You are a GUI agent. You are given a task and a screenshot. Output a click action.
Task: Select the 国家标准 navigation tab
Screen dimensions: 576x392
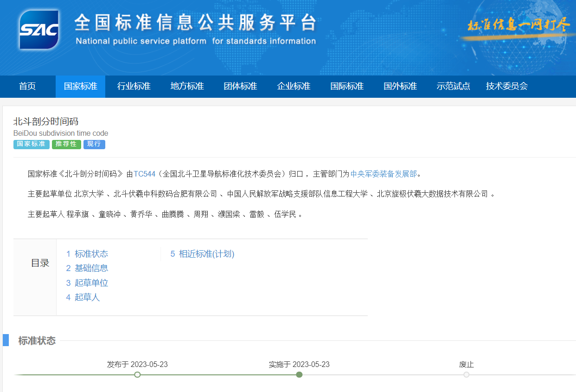click(x=80, y=86)
